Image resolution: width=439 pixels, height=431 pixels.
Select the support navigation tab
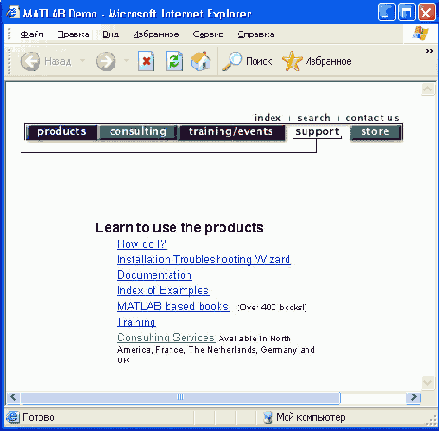(x=317, y=132)
